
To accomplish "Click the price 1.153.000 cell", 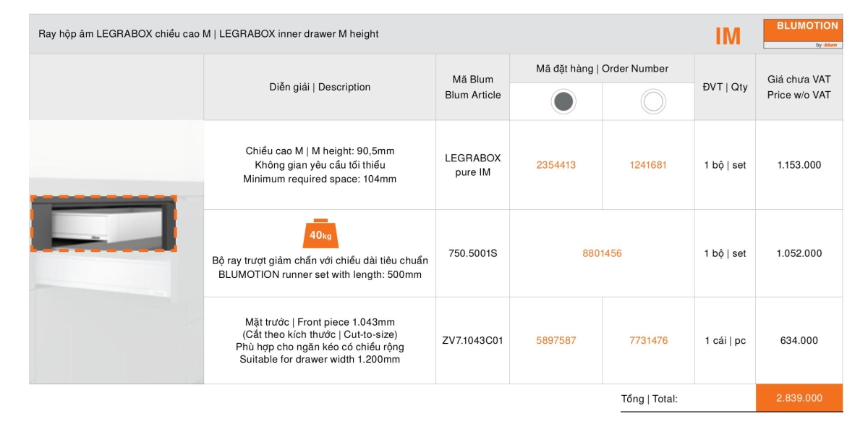I will click(x=799, y=165).
